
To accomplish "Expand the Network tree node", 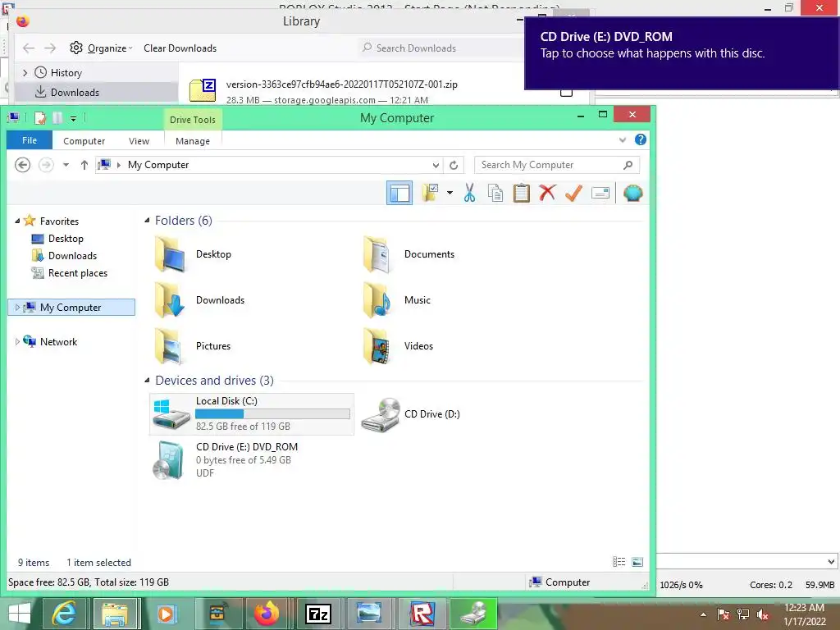I will click(17, 342).
